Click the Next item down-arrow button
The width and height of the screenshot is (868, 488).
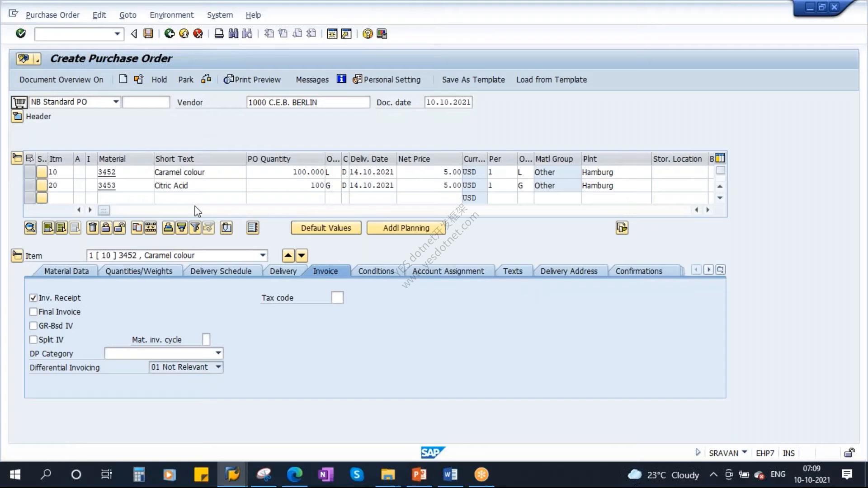[302, 256]
